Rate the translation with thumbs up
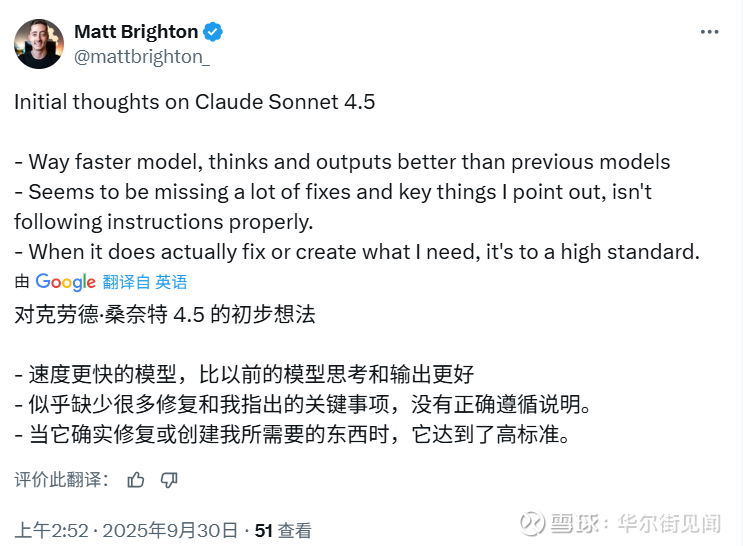The width and height of the screenshot is (743, 546). point(136,480)
